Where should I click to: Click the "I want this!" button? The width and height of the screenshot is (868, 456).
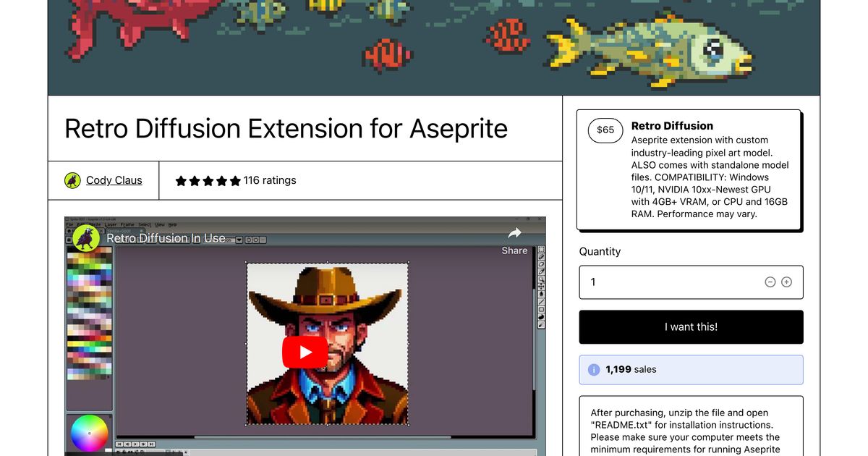click(691, 326)
